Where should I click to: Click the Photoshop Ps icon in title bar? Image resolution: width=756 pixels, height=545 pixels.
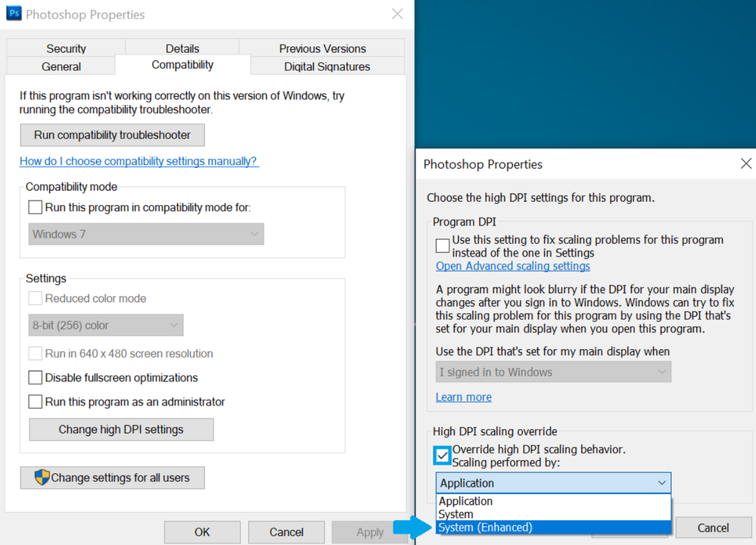click(x=14, y=14)
